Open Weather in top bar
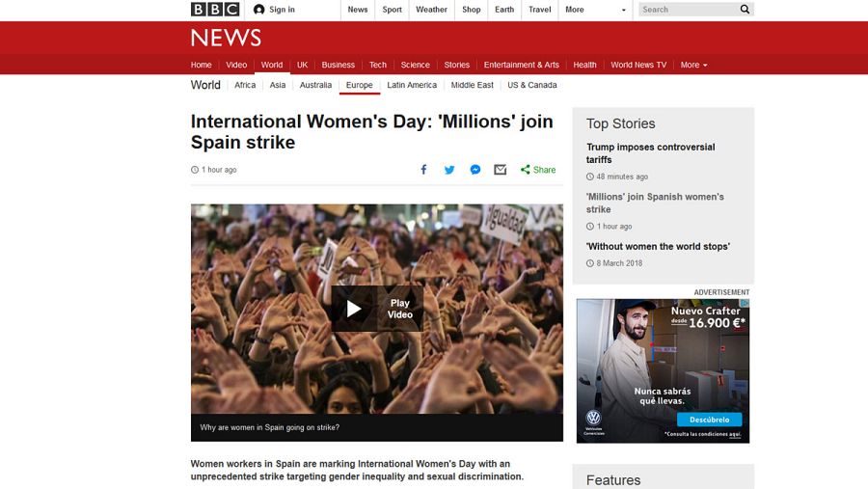The width and height of the screenshot is (868, 489). (431, 10)
